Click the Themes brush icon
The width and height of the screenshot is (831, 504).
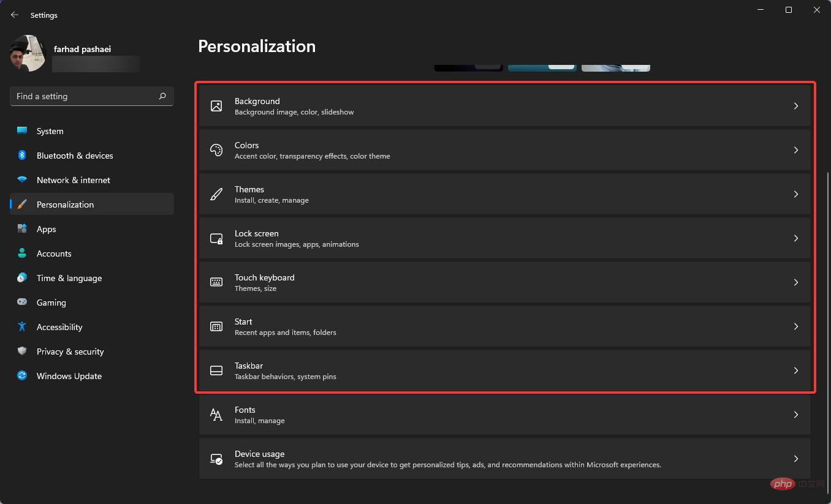point(216,194)
